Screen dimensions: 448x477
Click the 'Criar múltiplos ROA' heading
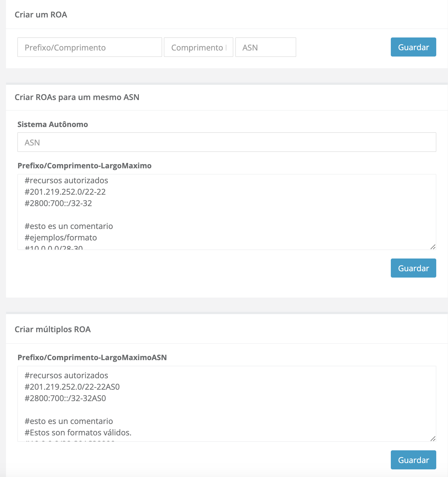[x=53, y=329]
